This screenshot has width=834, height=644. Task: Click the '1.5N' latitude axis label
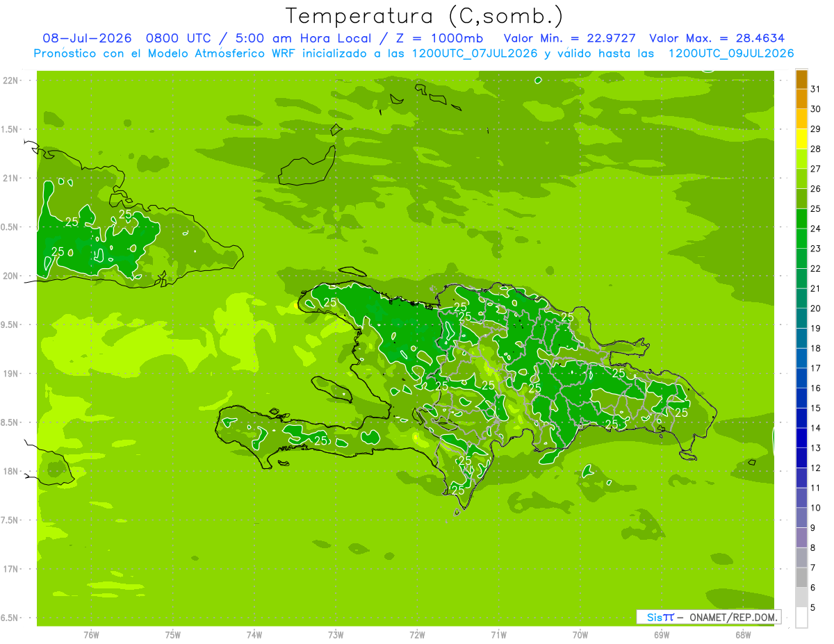(x=10, y=129)
